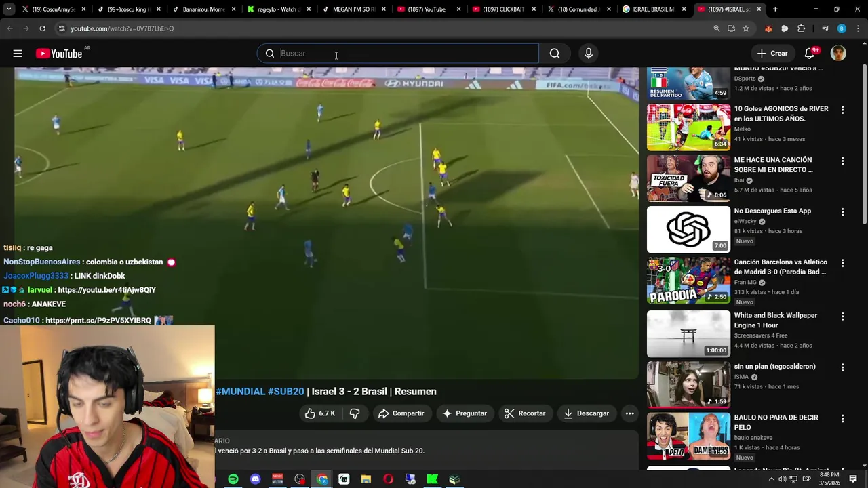
Task: Open more actions ellipsis under video title
Action: coord(629,413)
